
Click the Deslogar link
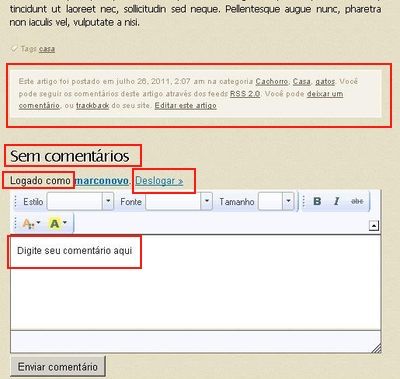pos(159,181)
